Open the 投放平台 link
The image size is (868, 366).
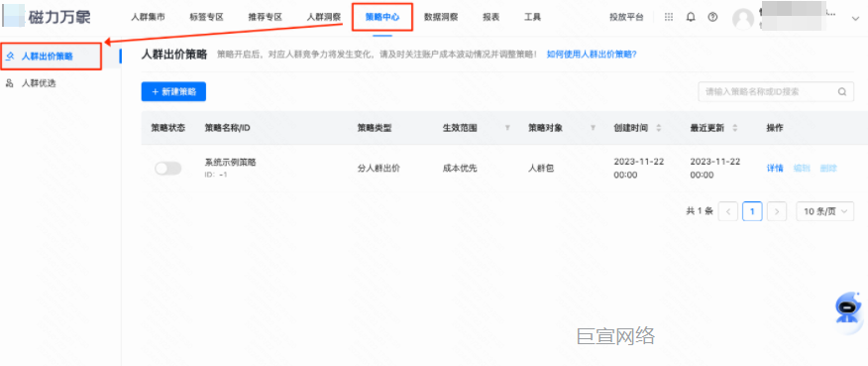[x=626, y=17]
